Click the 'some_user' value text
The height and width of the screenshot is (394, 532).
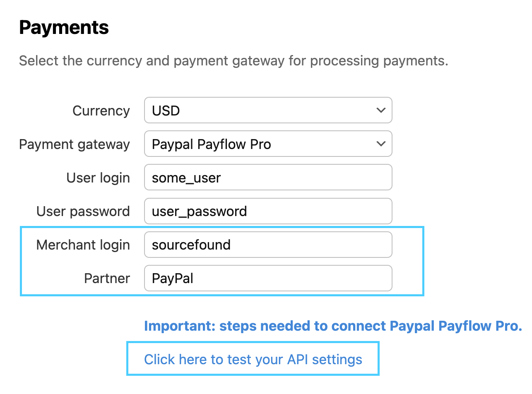click(x=186, y=178)
